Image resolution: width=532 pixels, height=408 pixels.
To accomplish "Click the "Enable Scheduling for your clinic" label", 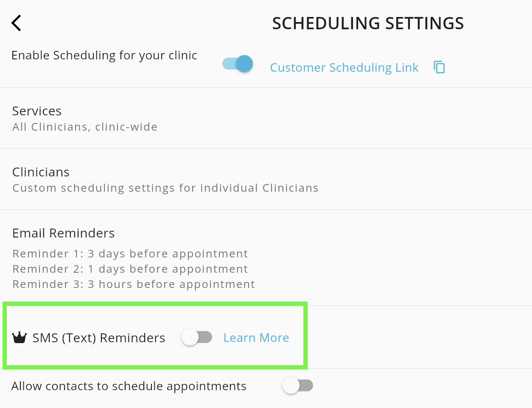I will click(x=104, y=56).
